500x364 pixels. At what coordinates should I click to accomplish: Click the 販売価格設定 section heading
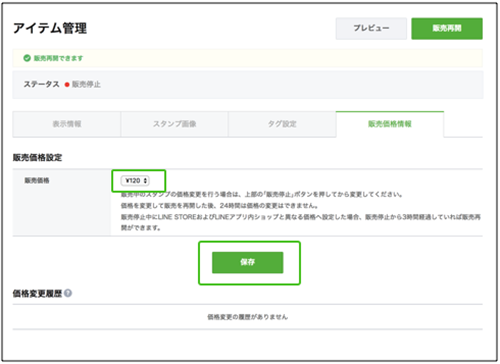pyautogui.click(x=37, y=157)
